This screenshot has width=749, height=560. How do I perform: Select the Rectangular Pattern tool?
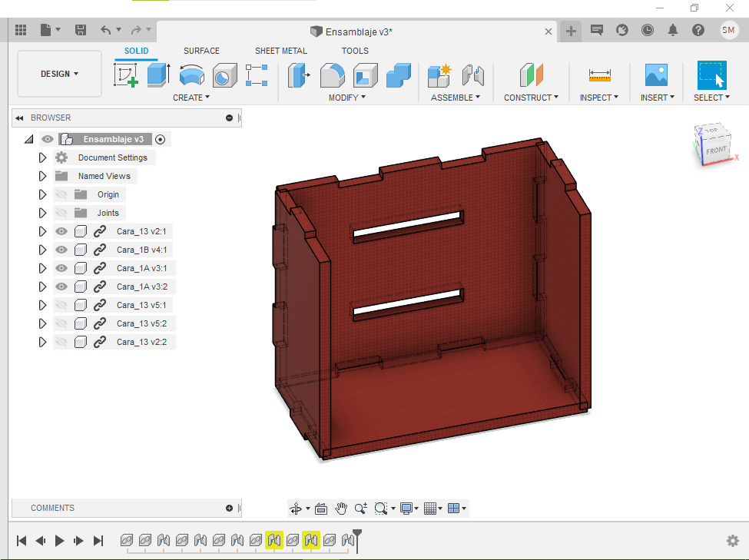(257, 75)
